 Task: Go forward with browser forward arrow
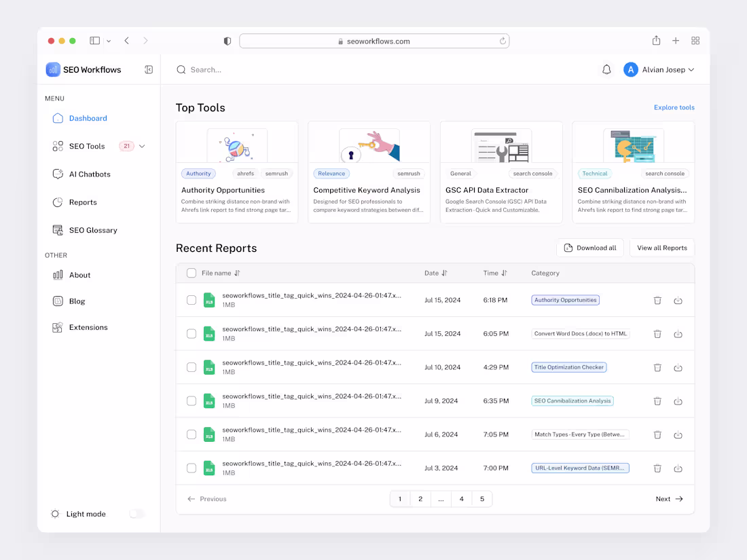(145, 41)
